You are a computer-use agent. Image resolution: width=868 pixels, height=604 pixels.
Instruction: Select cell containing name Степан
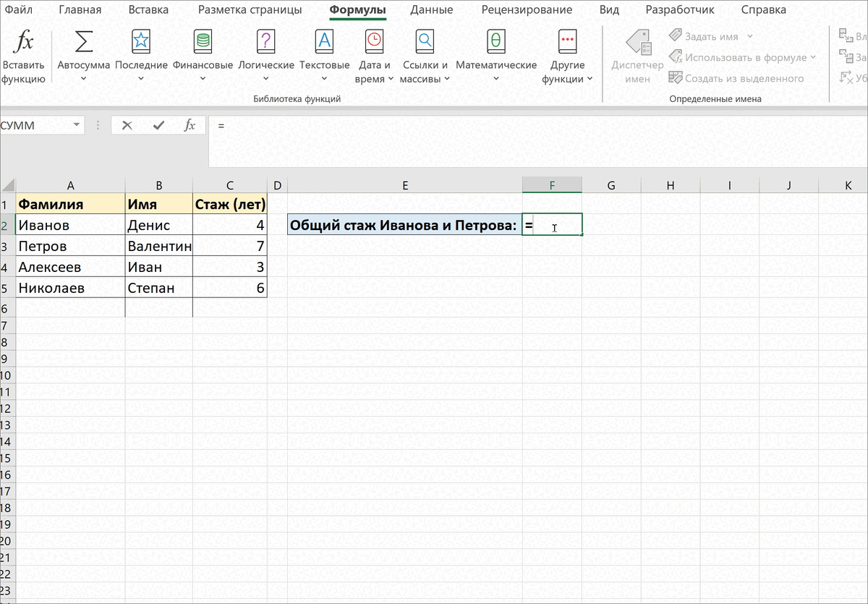pos(158,289)
